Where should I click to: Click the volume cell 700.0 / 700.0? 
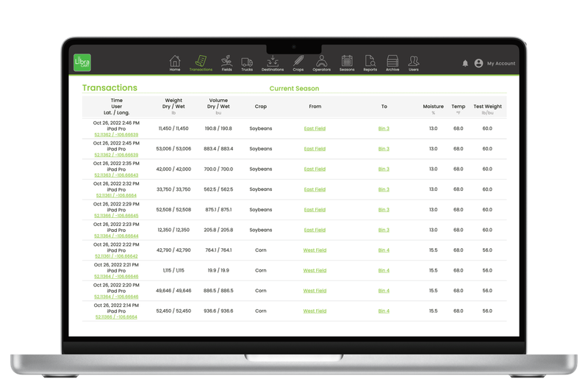218,169
